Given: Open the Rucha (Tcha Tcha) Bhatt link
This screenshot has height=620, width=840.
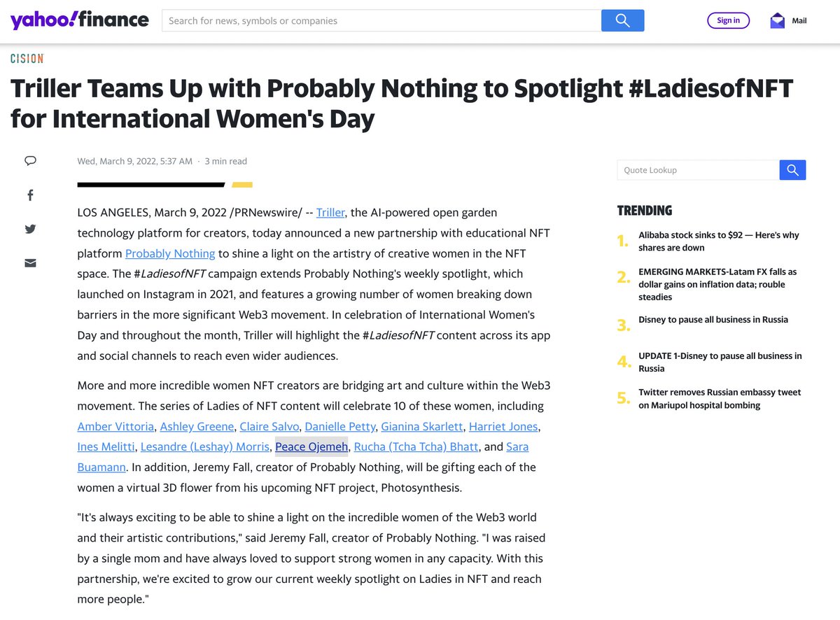Looking at the screenshot, I should coord(416,446).
